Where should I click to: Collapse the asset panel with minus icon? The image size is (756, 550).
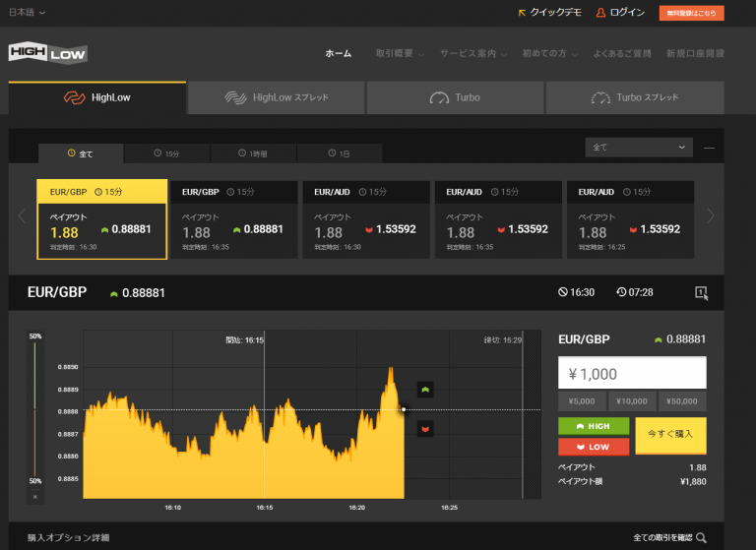tap(709, 148)
